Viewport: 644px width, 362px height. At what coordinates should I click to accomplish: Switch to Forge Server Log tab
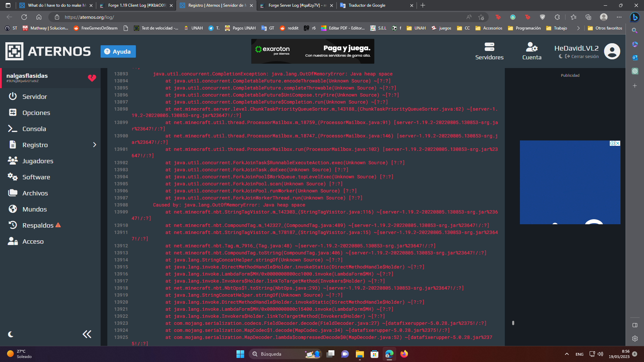[x=297, y=5]
